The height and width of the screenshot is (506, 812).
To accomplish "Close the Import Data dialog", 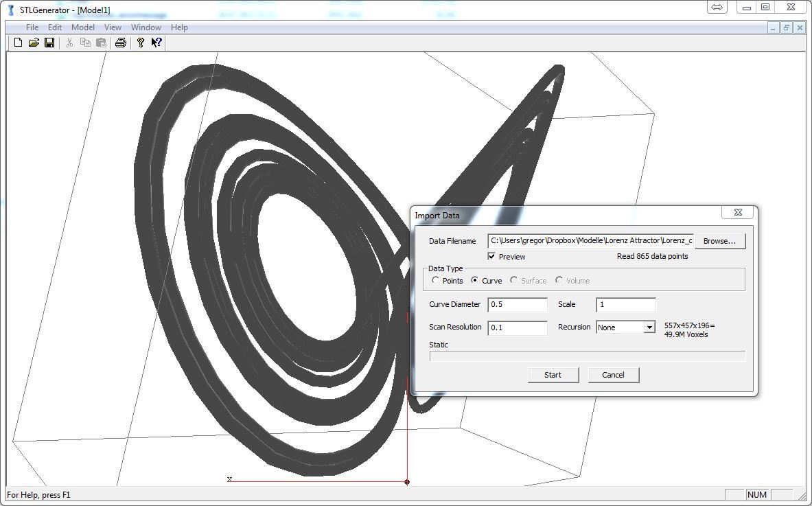I will coord(738,213).
